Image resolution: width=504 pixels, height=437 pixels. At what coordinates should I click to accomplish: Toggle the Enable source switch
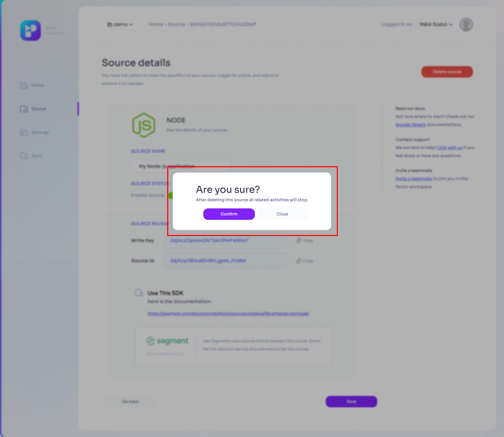coord(171,196)
